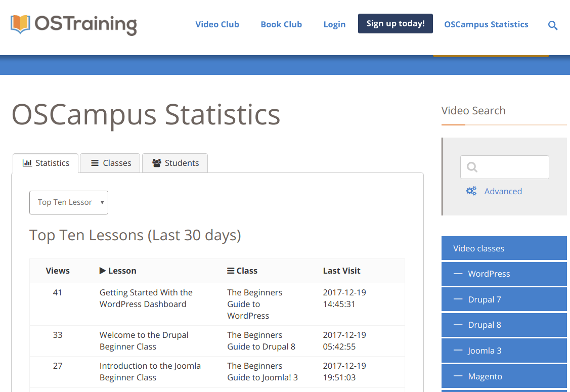Click the OSTraining wordmark text
The image size is (570, 392).
[86, 25]
